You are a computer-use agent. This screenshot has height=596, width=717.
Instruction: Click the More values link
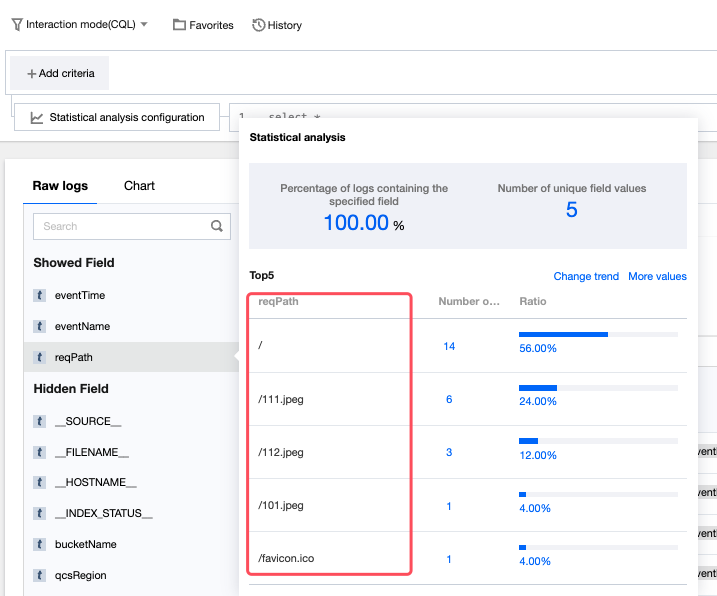(x=657, y=276)
